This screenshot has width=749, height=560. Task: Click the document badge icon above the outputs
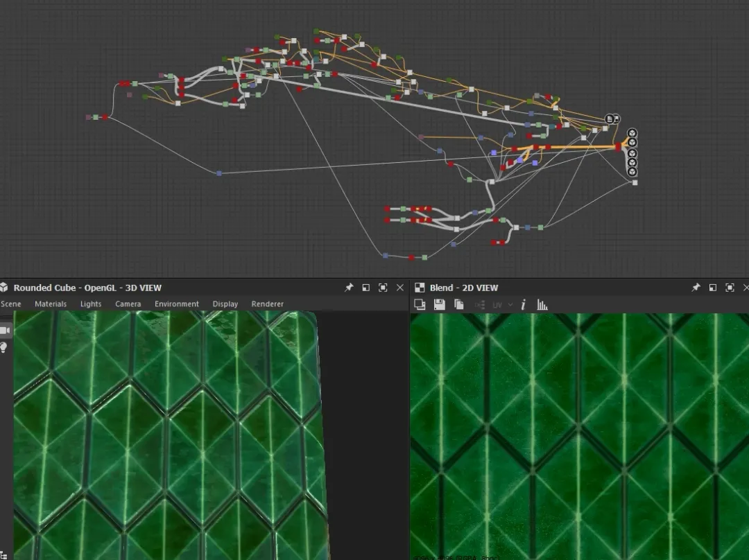pos(610,119)
